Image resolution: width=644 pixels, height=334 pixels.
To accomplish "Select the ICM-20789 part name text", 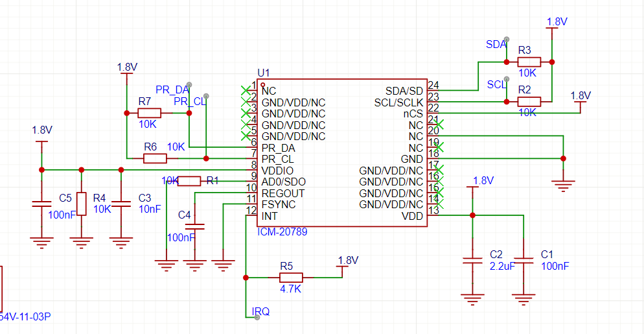I will [x=282, y=232].
